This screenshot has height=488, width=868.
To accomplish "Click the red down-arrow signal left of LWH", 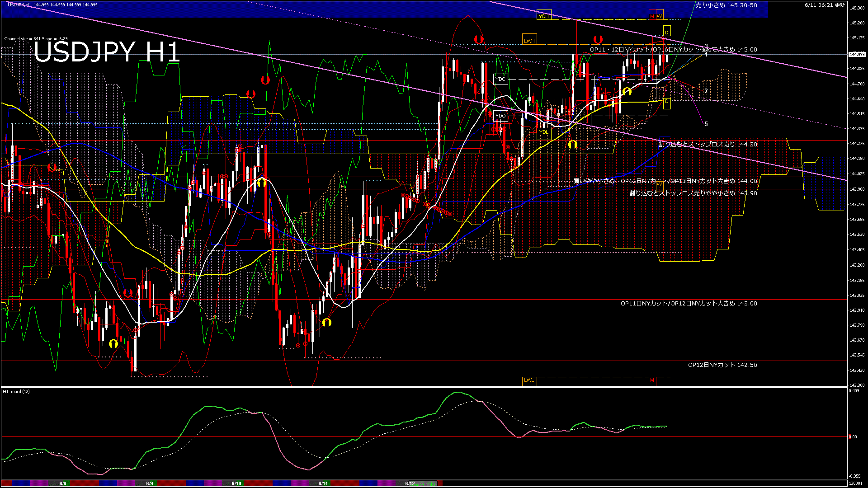I will tap(478, 39).
